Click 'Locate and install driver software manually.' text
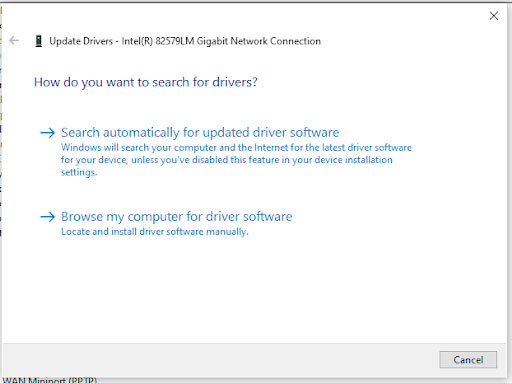Image resolution: width=512 pixels, height=384 pixels. tap(155, 232)
